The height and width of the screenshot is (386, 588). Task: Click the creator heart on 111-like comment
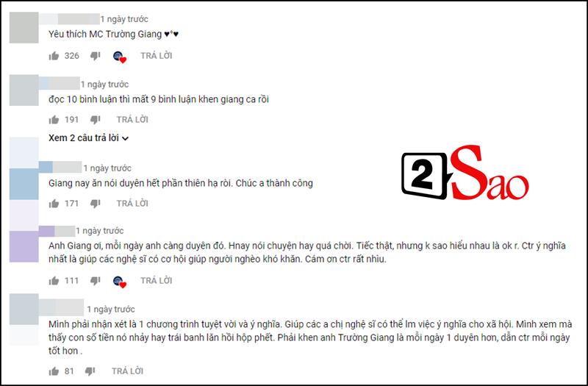click(120, 282)
